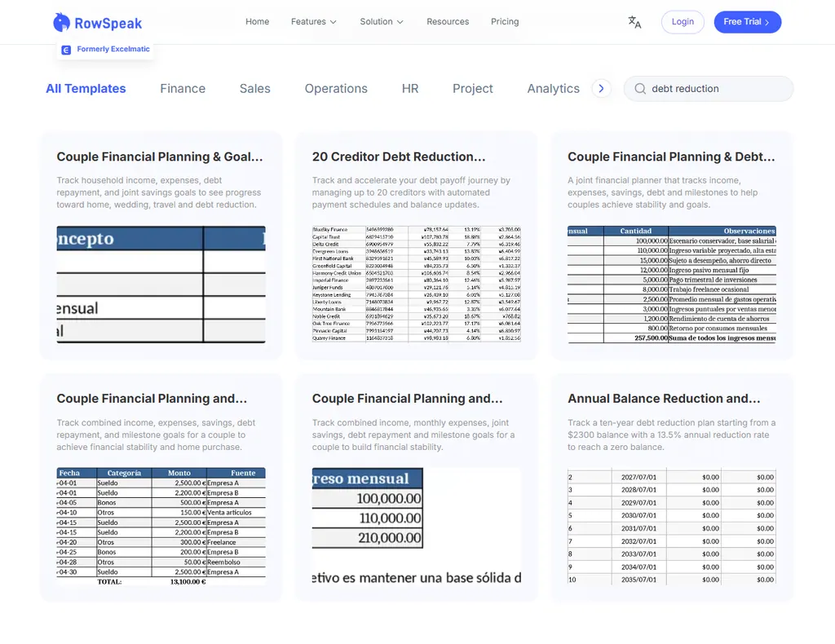Go to the Pricing page

[x=505, y=22]
